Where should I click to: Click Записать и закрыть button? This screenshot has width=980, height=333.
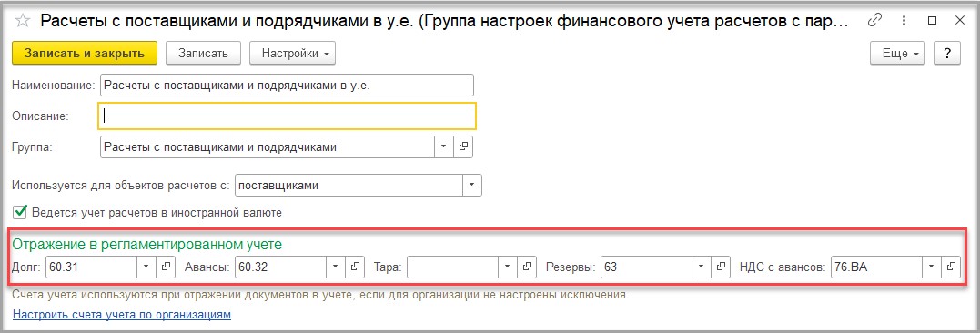(x=85, y=53)
